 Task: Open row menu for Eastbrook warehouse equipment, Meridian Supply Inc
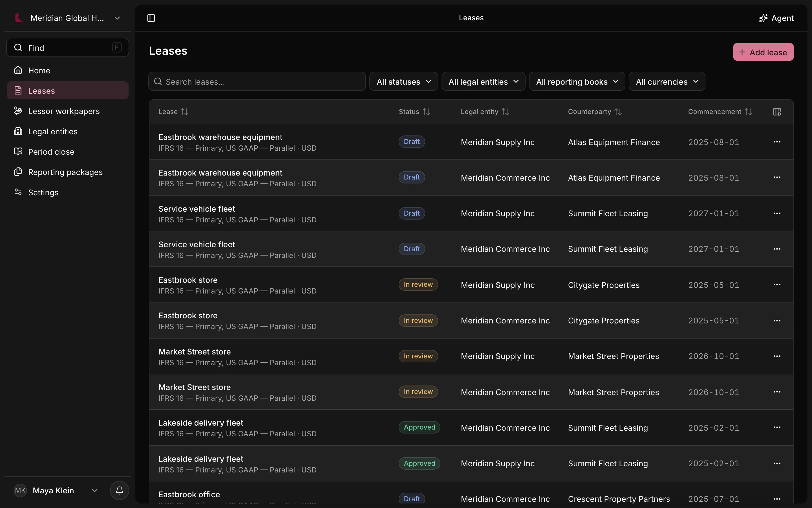coord(777,142)
